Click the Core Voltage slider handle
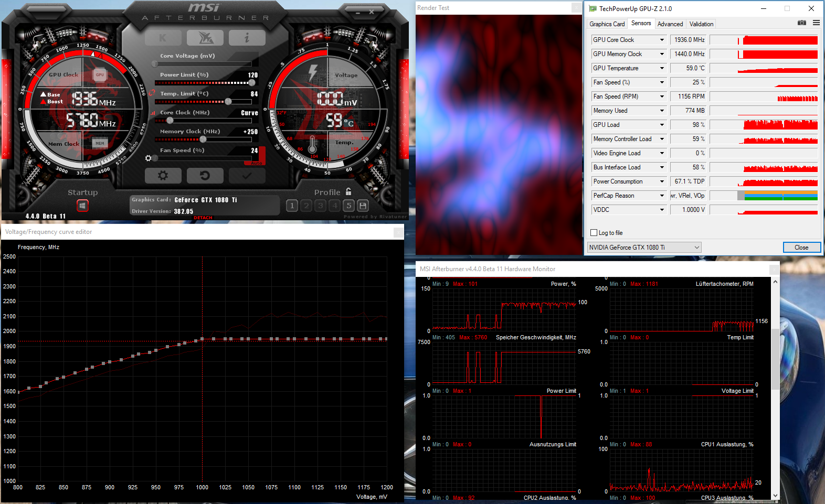The width and height of the screenshot is (825, 504). point(155,64)
